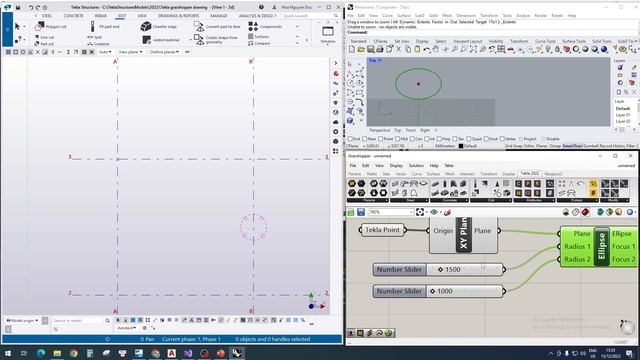Switch to Grasshopper Params tab
The width and height of the screenshot is (640, 360).
coord(354,173)
